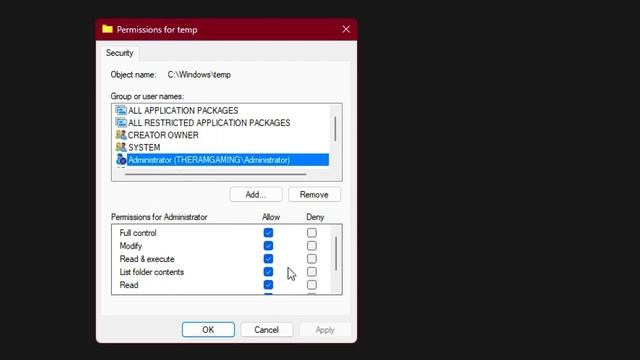
Task: Check Deny for Read & execute
Action: 312,259
